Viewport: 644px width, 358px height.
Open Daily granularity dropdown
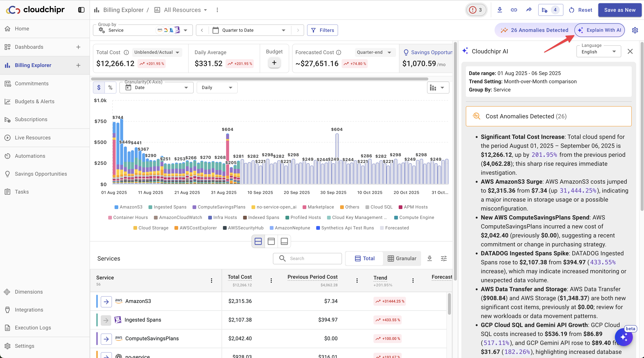(x=217, y=88)
